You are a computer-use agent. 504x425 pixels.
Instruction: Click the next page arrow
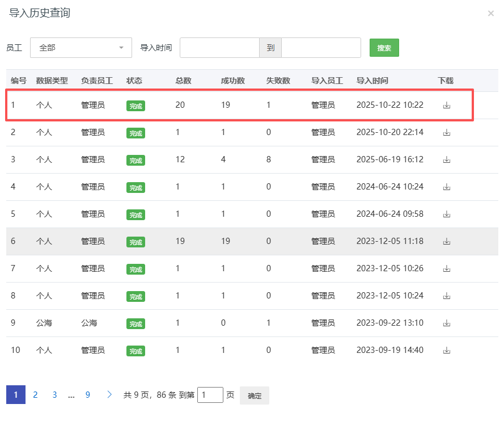coord(109,395)
